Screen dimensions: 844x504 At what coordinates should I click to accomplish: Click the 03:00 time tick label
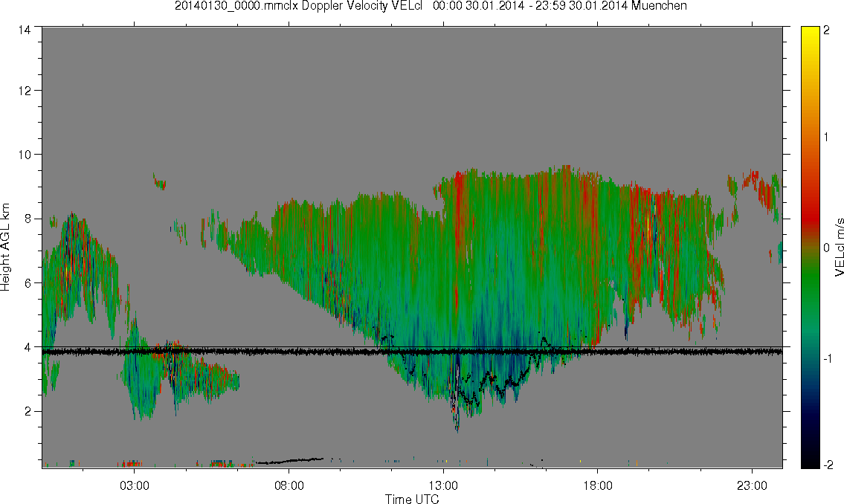pos(134,485)
